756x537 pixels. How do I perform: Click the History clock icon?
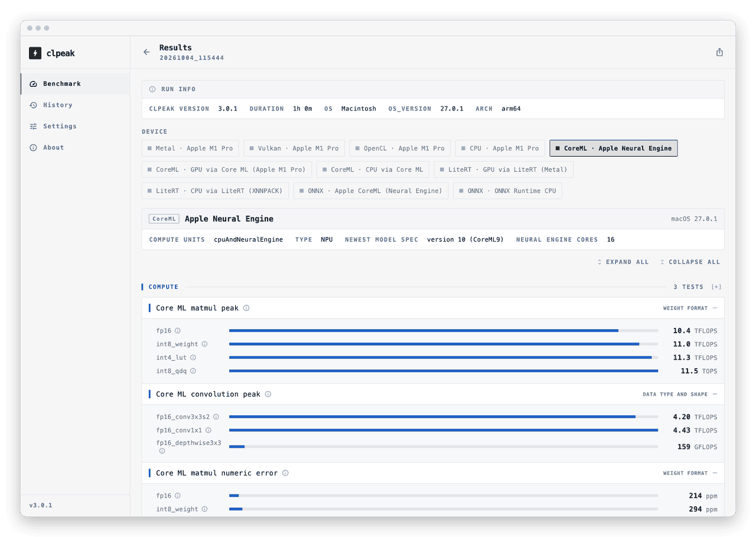click(x=33, y=105)
